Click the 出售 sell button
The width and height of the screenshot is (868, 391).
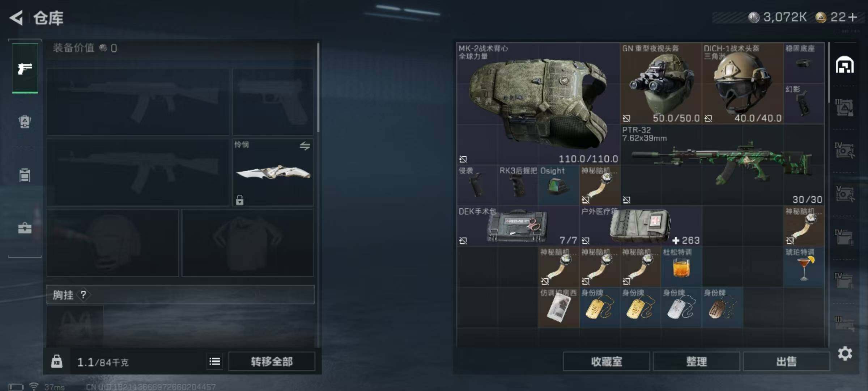787,361
